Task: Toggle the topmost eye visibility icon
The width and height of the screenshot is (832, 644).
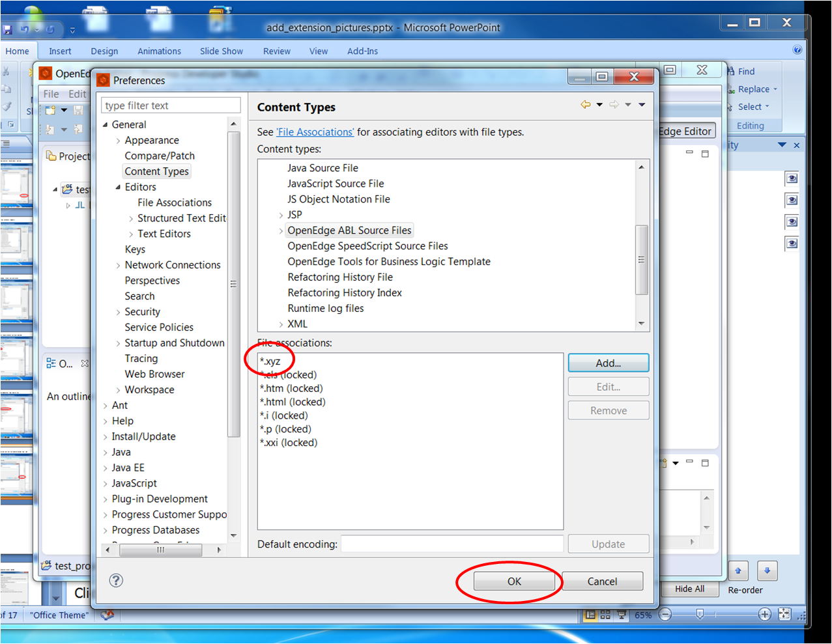Action: point(792,178)
